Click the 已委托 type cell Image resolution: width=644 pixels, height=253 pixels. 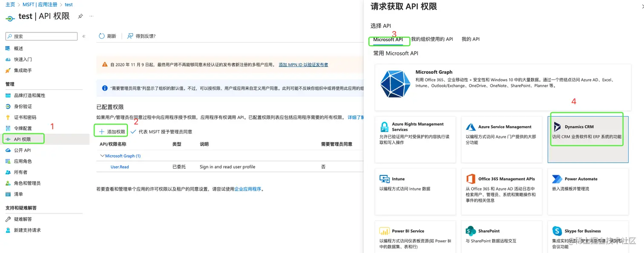tap(179, 167)
